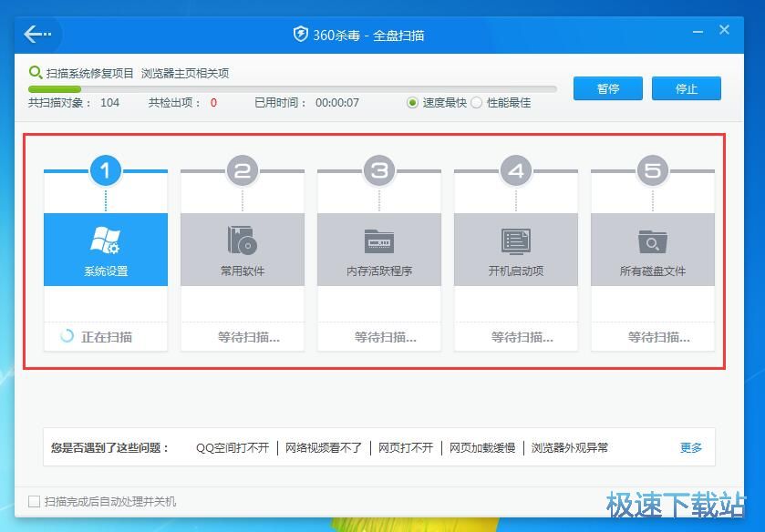Image resolution: width=765 pixels, height=532 pixels.
Task: Click the 常用软件 label
Action: tap(243, 271)
